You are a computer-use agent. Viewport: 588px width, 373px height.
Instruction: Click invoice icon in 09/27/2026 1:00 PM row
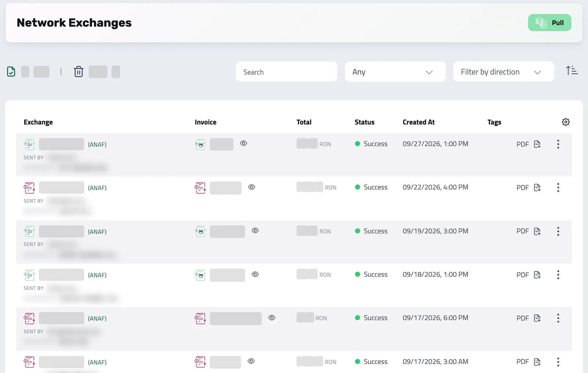(x=200, y=144)
